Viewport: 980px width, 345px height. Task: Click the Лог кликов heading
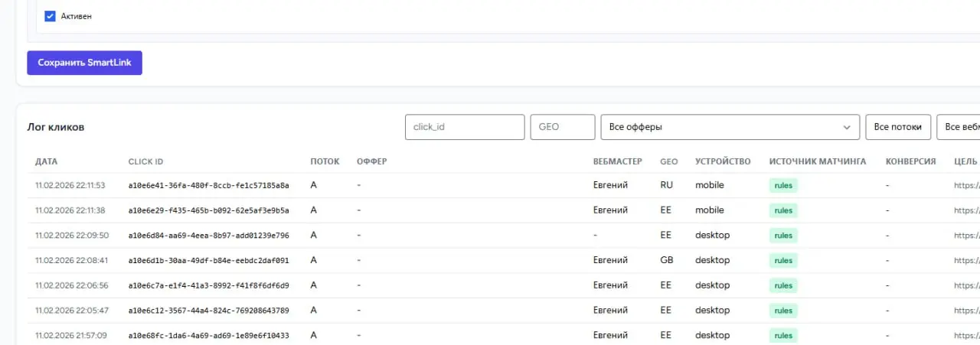tap(56, 127)
